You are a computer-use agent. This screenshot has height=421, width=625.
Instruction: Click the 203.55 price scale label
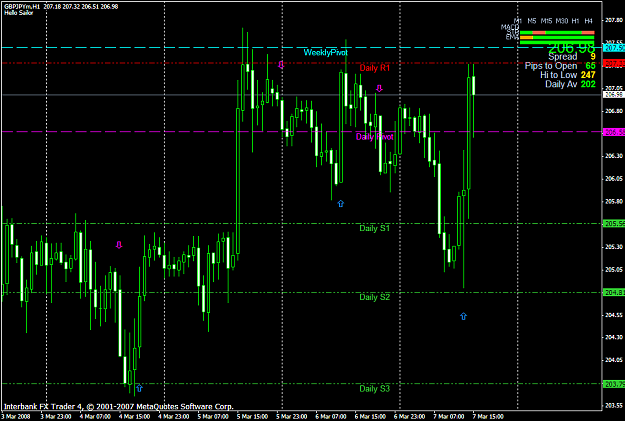click(x=614, y=406)
